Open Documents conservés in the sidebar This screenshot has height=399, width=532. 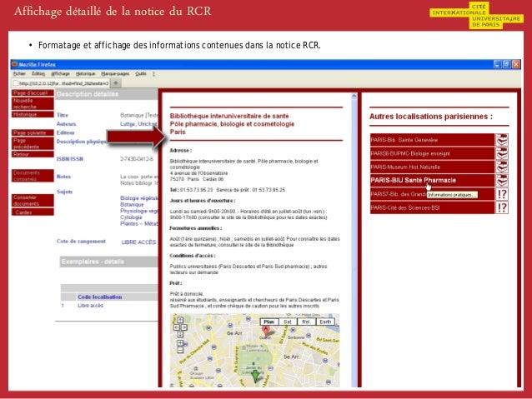tap(33, 176)
